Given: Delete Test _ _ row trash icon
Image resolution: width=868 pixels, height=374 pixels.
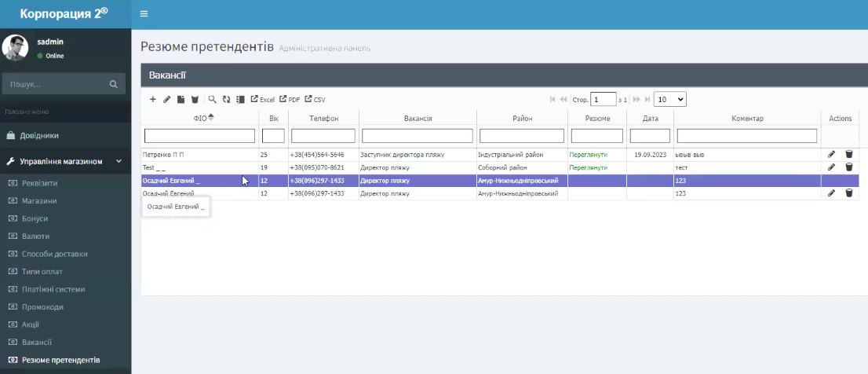Looking at the screenshot, I should [x=848, y=167].
